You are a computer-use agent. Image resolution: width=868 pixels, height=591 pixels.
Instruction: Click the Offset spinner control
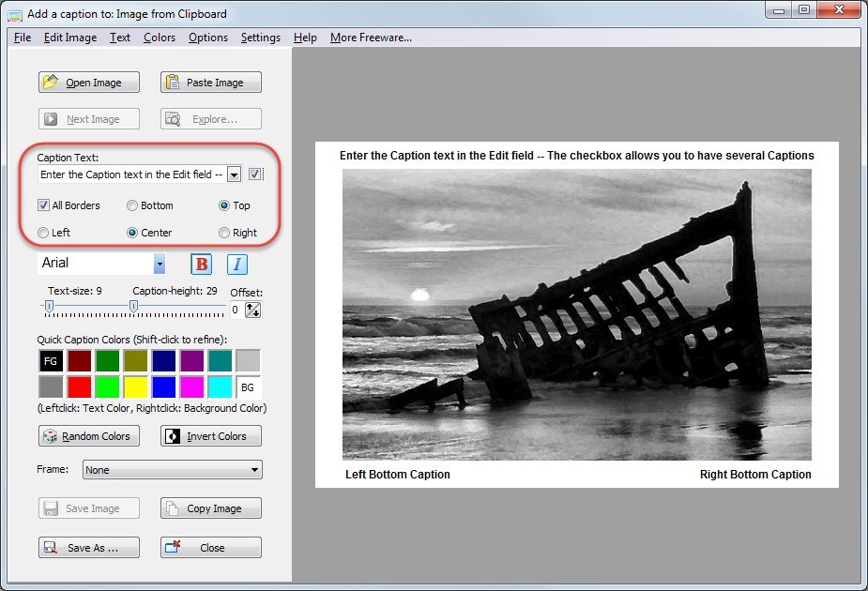pos(252,310)
